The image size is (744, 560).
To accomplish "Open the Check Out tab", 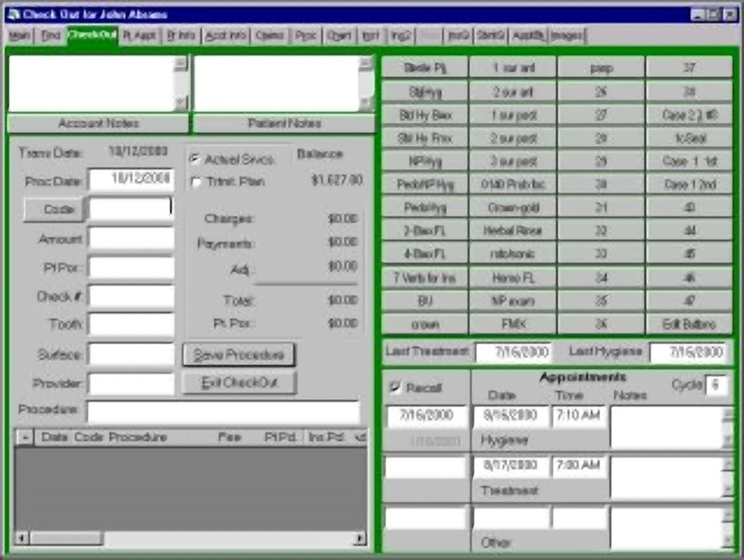I will click(x=92, y=35).
